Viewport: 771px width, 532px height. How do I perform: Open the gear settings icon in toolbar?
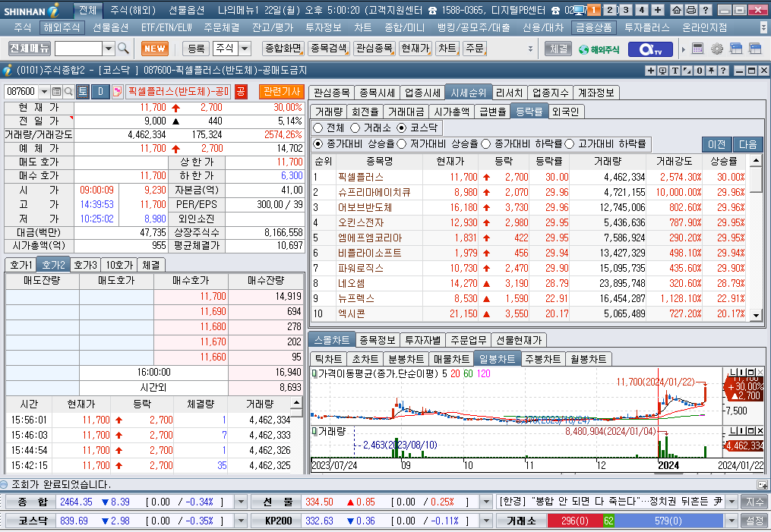click(717, 49)
